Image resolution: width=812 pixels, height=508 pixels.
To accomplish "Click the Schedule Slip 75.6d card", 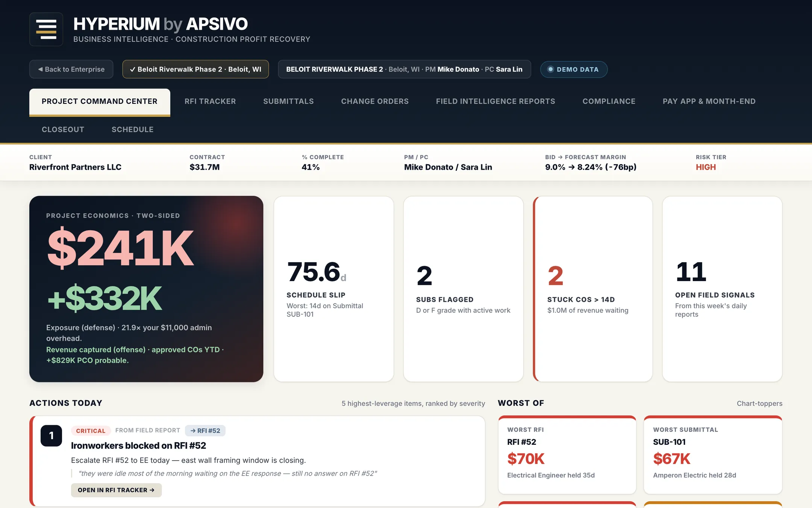I will pos(334,289).
